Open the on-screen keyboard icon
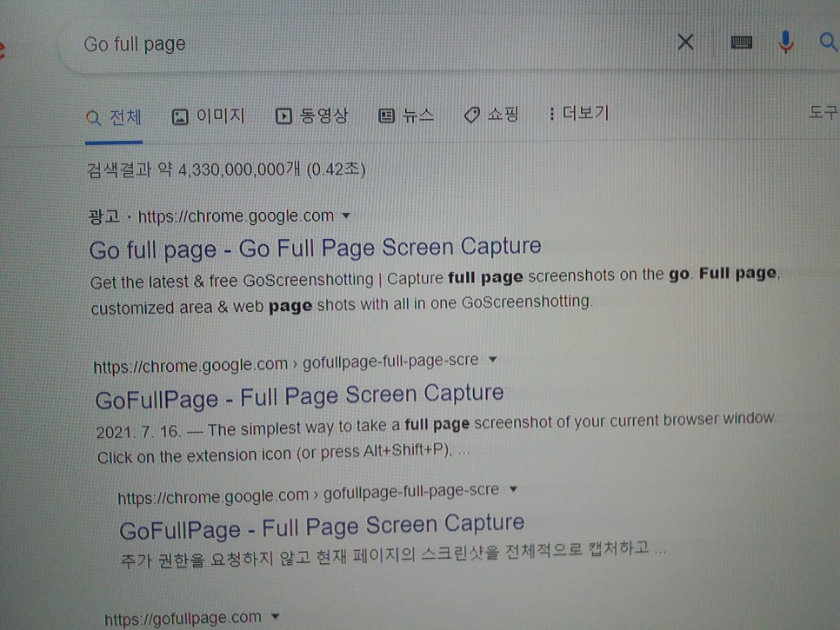Screen dimensions: 840x630 click(742, 43)
